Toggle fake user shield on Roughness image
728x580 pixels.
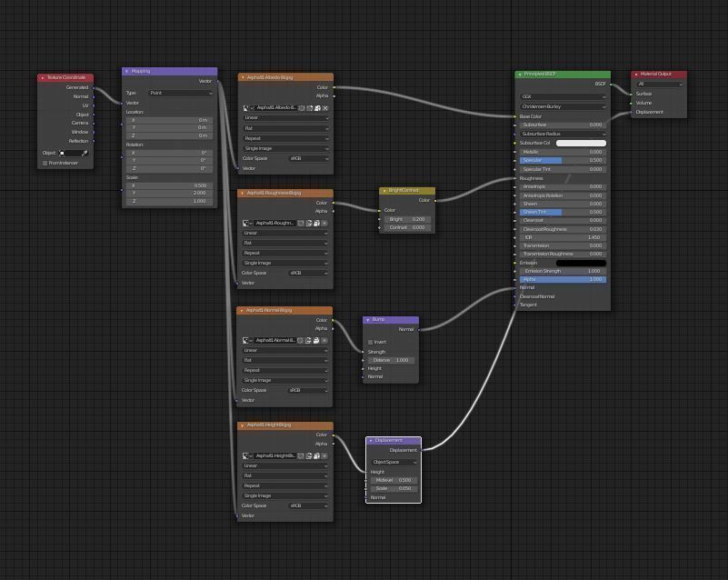(x=301, y=224)
